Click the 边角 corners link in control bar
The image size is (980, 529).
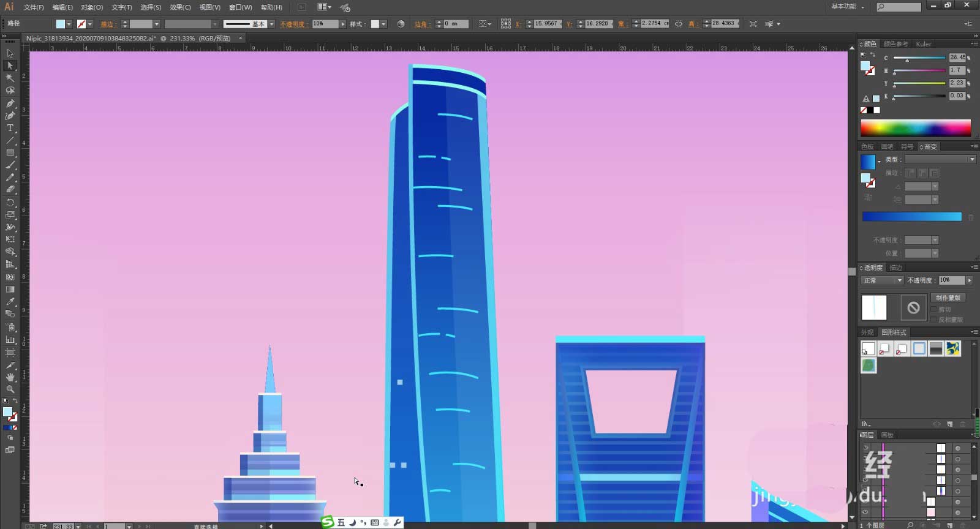[421, 24]
